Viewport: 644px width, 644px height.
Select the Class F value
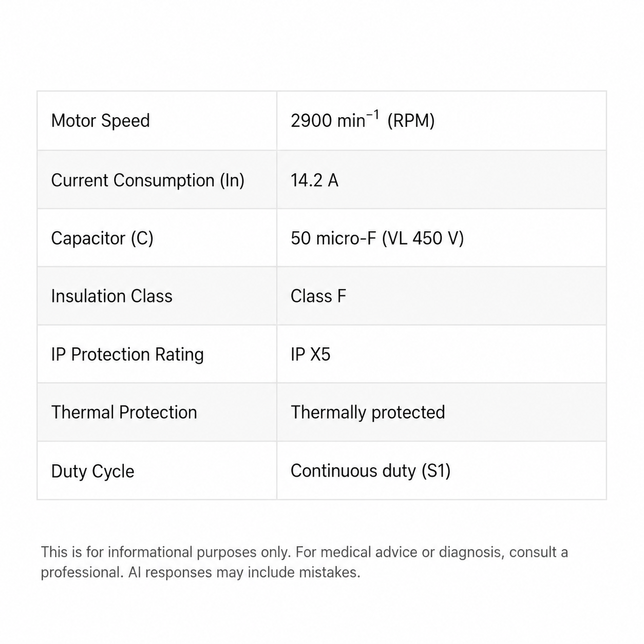point(318,296)
